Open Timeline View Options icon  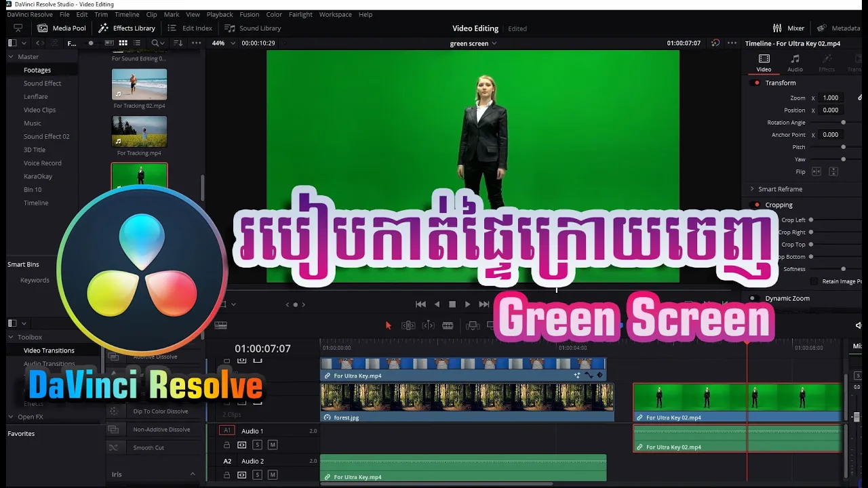point(220,325)
